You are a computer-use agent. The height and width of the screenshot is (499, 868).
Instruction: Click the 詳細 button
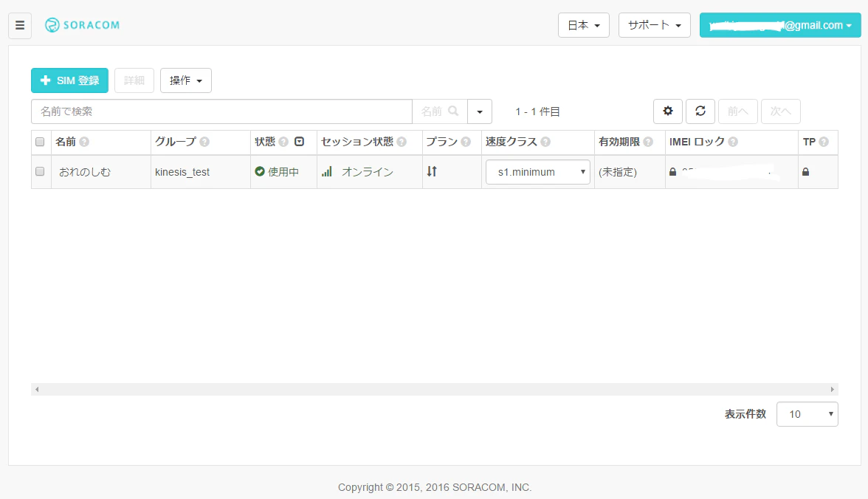(x=134, y=80)
